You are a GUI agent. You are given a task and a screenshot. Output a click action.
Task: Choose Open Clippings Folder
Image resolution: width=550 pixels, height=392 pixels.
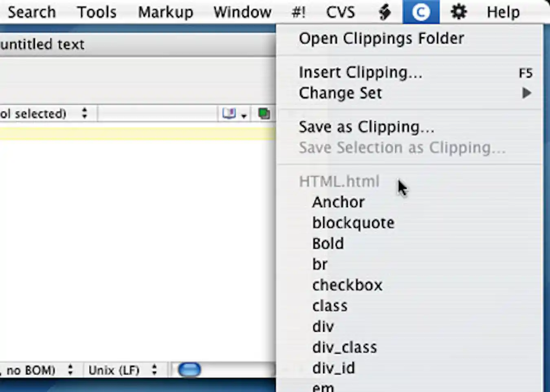[381, 38]
